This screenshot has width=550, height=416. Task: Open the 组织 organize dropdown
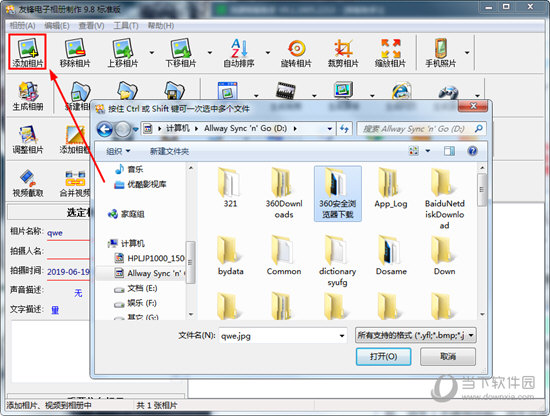point(118,151)
